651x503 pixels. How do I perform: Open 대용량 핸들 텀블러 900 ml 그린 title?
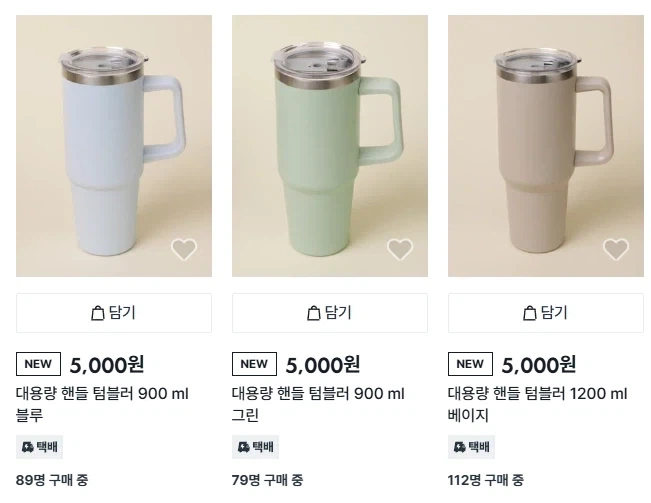[x=318, y=404]
